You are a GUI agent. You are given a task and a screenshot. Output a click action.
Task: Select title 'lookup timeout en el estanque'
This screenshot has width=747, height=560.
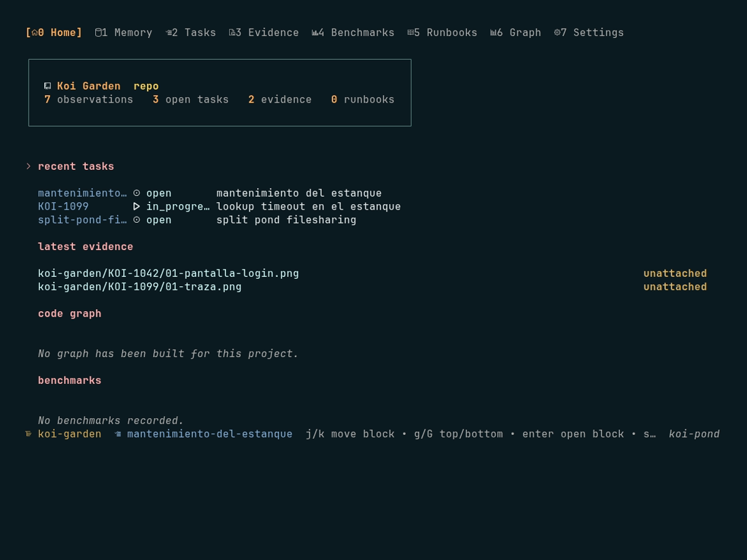308,207
